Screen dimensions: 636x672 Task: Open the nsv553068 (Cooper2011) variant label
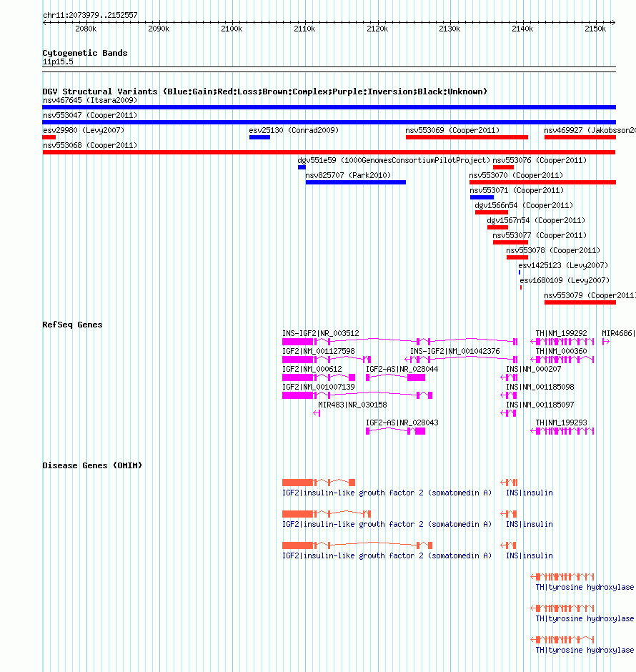tap(90, 145)
